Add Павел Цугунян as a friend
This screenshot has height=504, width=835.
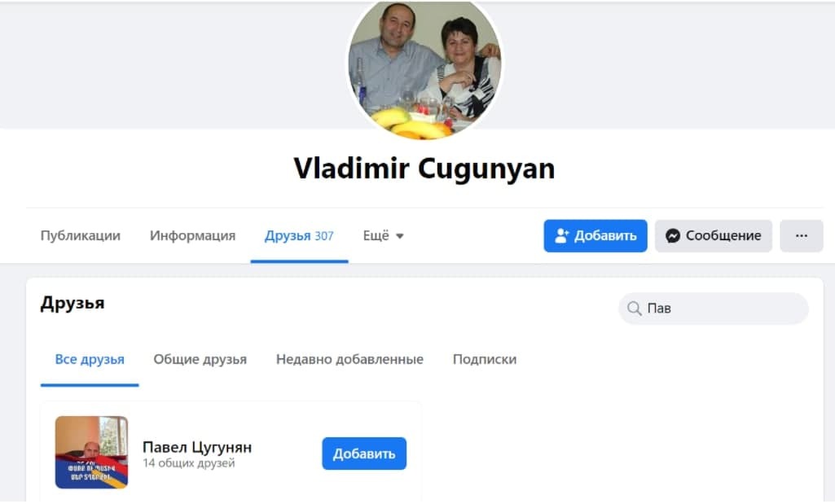click(364, 454)
